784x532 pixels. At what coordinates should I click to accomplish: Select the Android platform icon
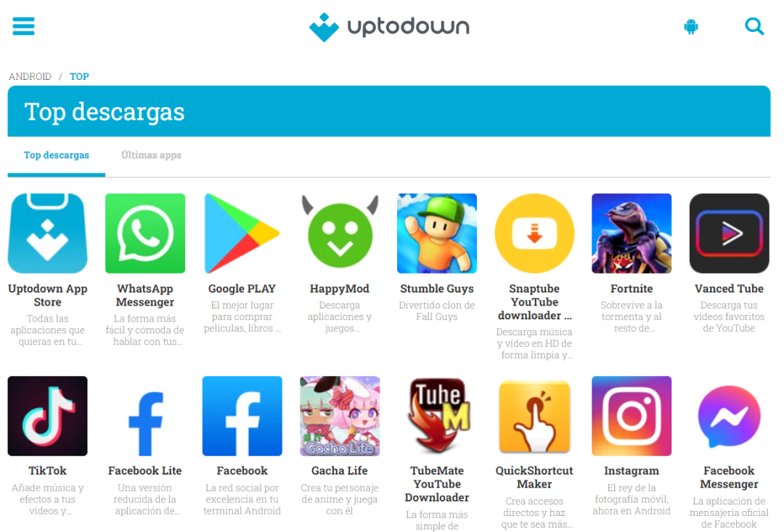pyautogui.click(x=691, y=27)
